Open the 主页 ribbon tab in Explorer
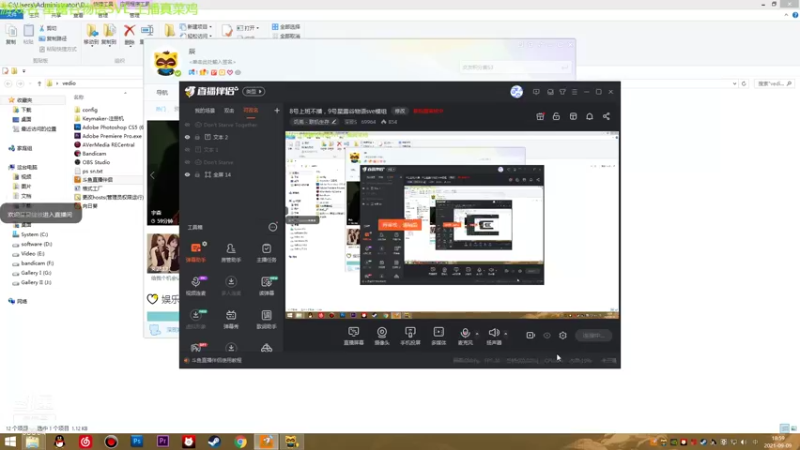Screen dimensions: 800x450 (x=34, y=15)
